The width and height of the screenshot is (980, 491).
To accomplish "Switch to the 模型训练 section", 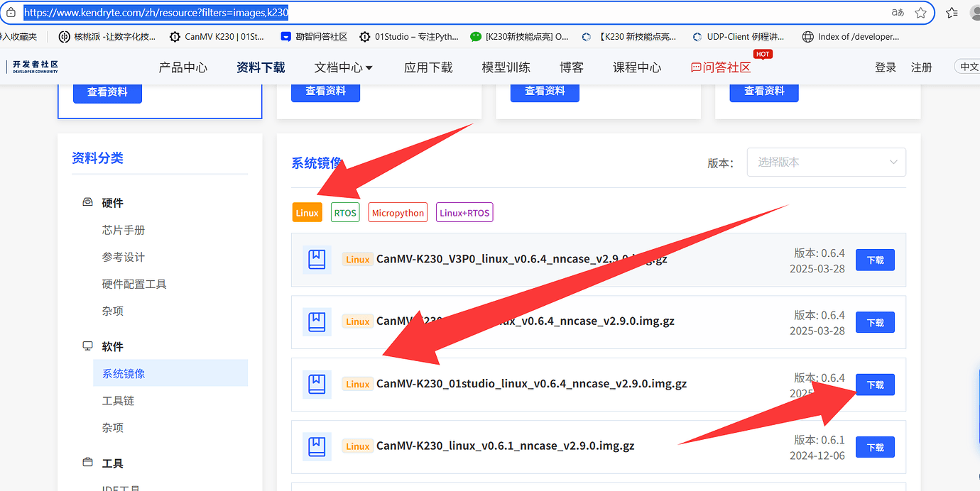I will click(x=506, y=67).
